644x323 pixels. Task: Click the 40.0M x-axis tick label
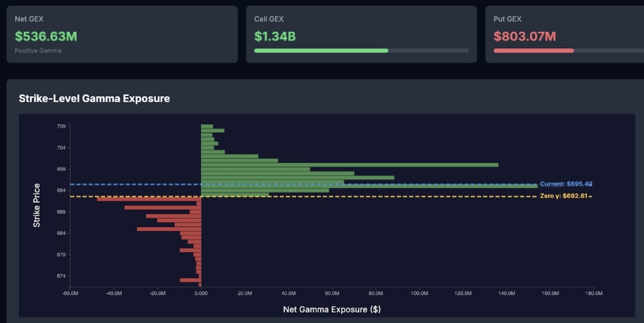(288, 293)
